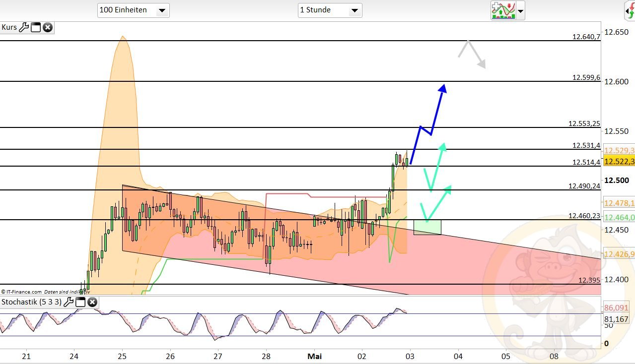The height and width of the screenshot is (364, 635).
Task: Detach the Kurs panel into a window
Action: [35, 27]
